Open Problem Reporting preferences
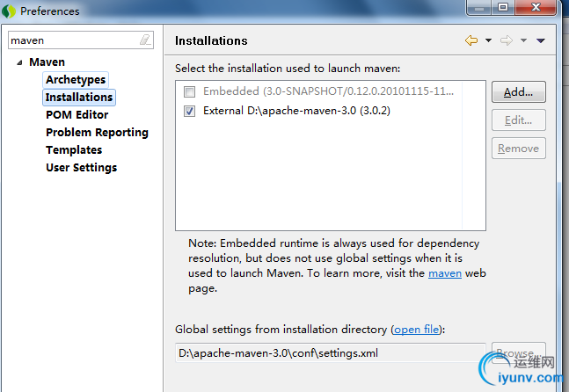Screen dimensions: 569x392 (97, 133)
